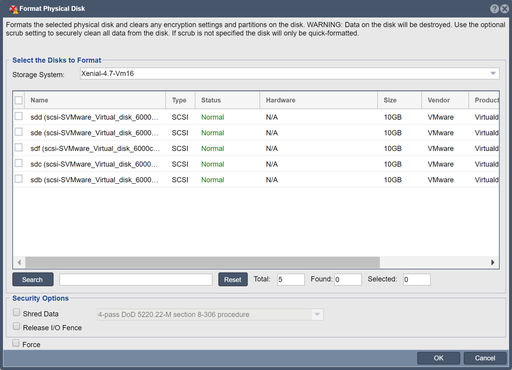
Task: Check the sdf disk row checkbox
Action: point(19,147)
